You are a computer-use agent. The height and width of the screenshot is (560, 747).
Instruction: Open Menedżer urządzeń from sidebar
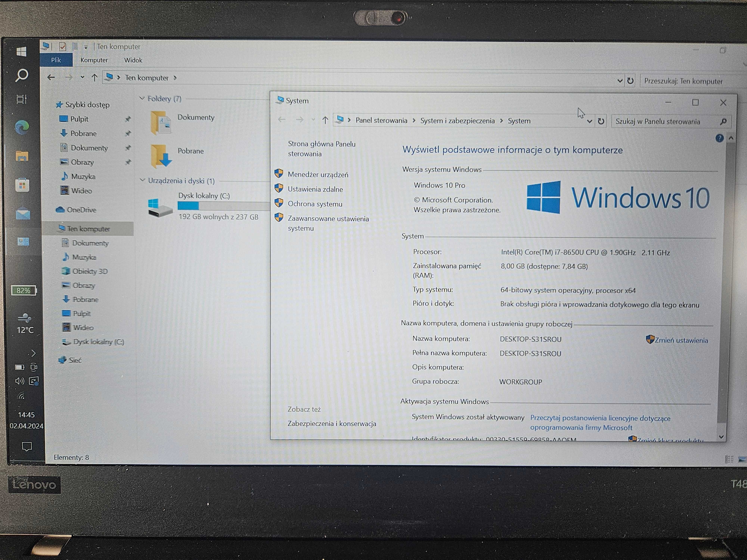(318, 175)
